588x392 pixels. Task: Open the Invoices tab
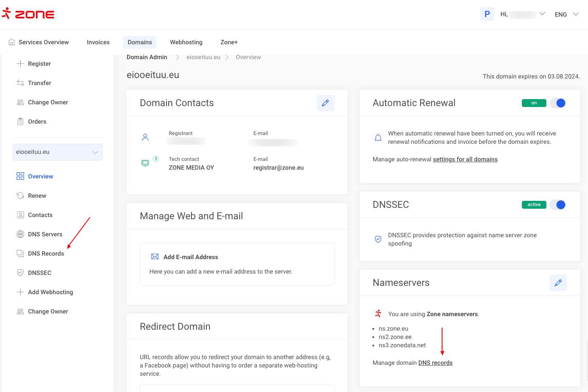pos(98,42)
